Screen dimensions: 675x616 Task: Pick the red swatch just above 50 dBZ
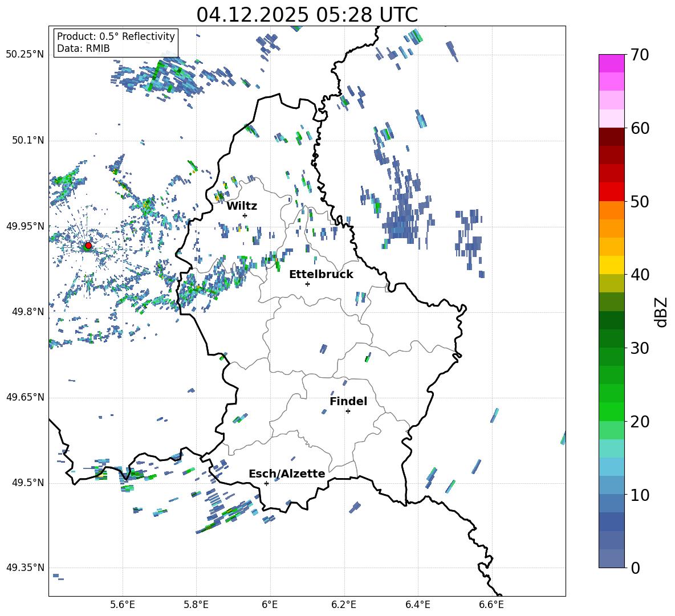pos(612,191)
